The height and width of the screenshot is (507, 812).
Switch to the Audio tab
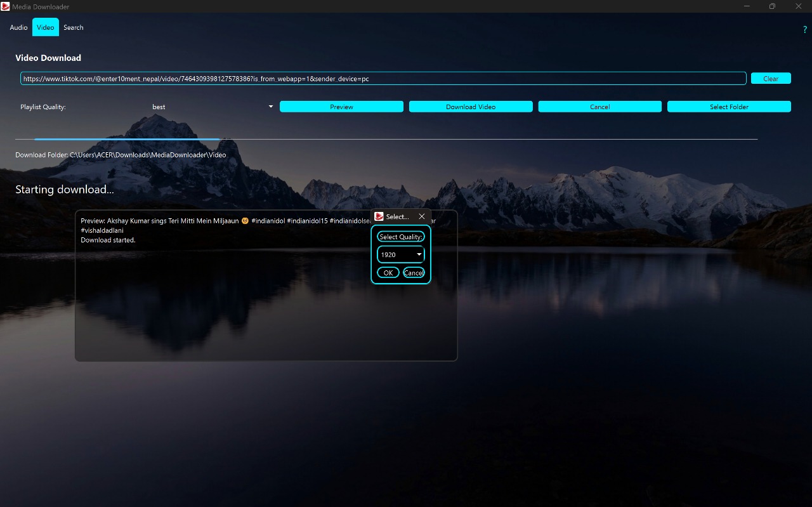point(18,27)
